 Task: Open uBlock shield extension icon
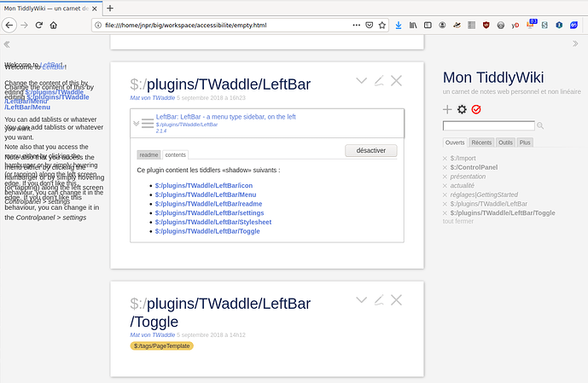(486, 25)
